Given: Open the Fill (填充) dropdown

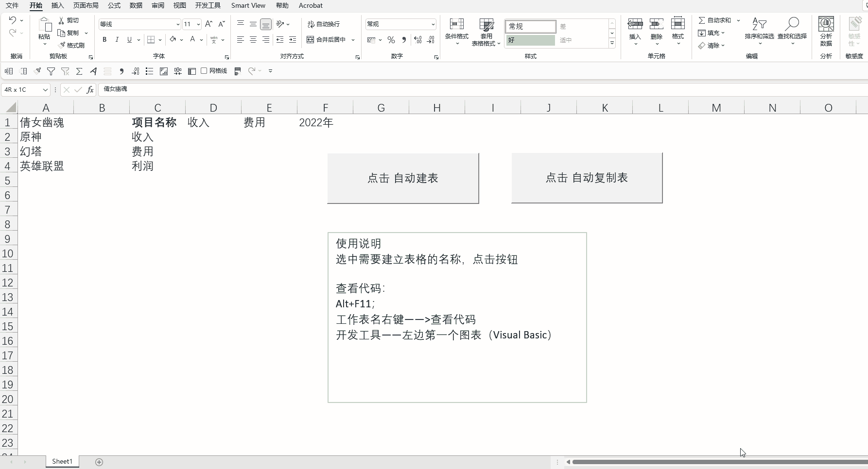Looking at the screenshot, I should (712, 33).
